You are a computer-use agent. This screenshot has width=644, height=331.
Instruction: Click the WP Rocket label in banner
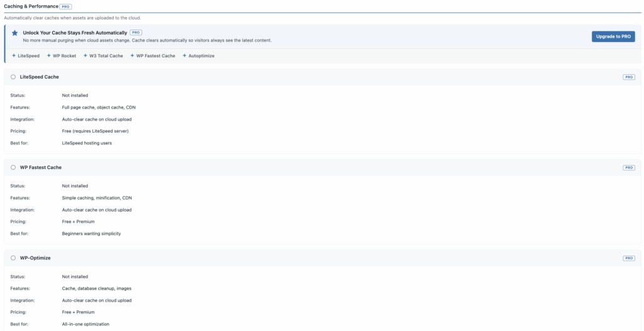[x=64, y=56]
